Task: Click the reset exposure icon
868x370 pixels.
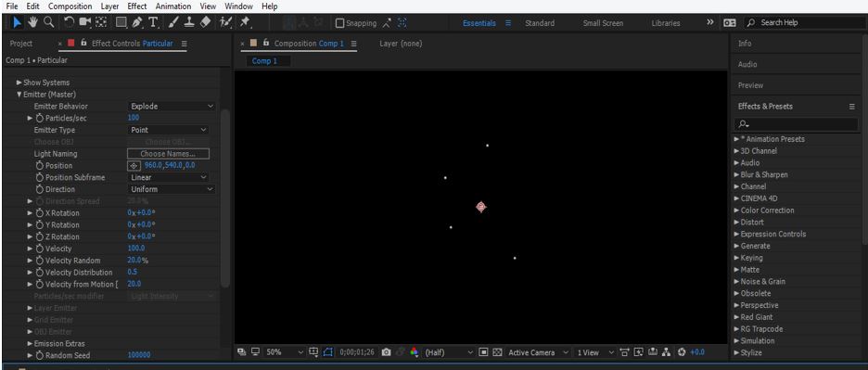Action: tap(682, 352)
